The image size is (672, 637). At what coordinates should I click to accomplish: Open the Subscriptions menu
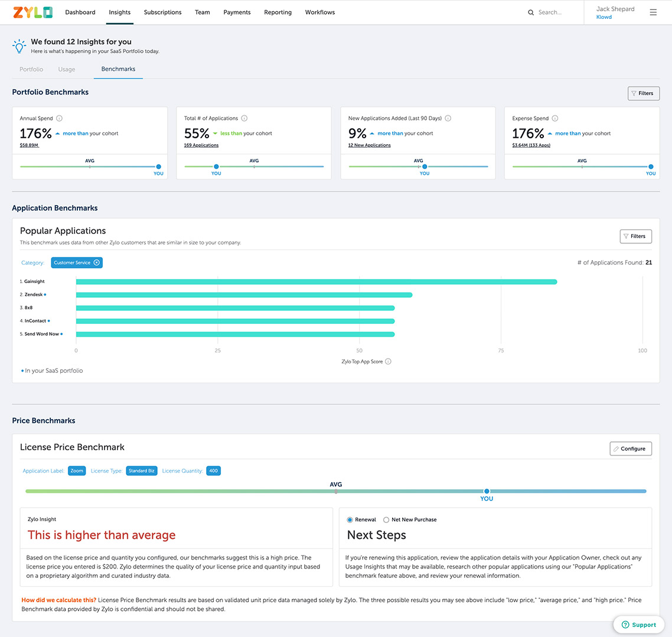163,12
